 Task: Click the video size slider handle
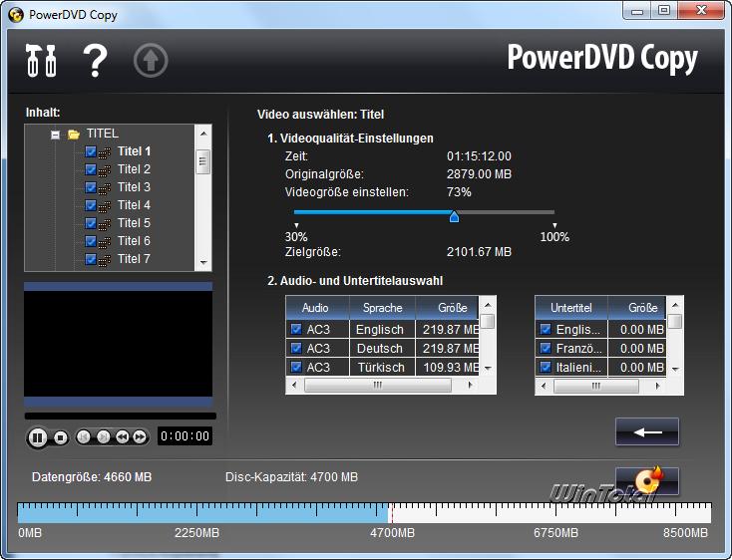(x=454, y=216)
